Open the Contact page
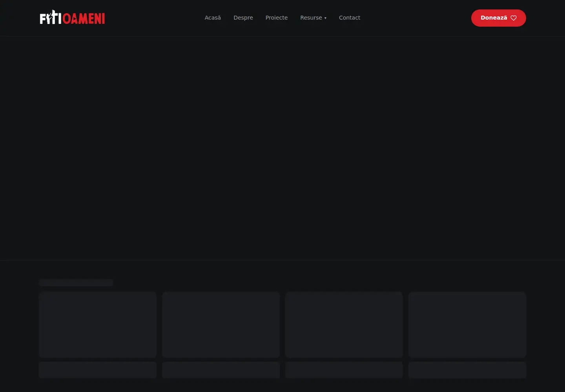This screenshot has height=392, width=565. [350, 18]
